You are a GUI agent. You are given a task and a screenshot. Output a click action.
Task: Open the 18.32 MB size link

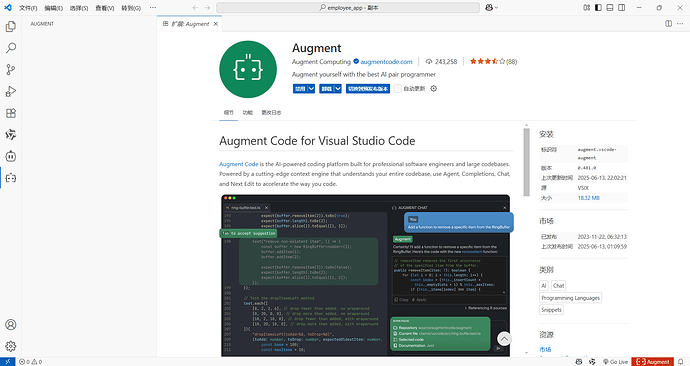tap(588, 198)
